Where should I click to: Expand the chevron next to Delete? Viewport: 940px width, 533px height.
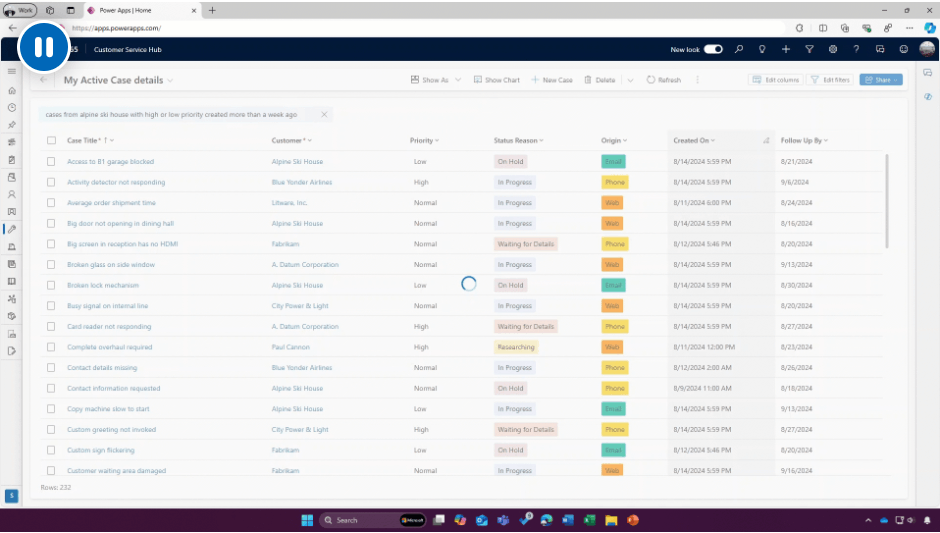[x=630, y=80]
